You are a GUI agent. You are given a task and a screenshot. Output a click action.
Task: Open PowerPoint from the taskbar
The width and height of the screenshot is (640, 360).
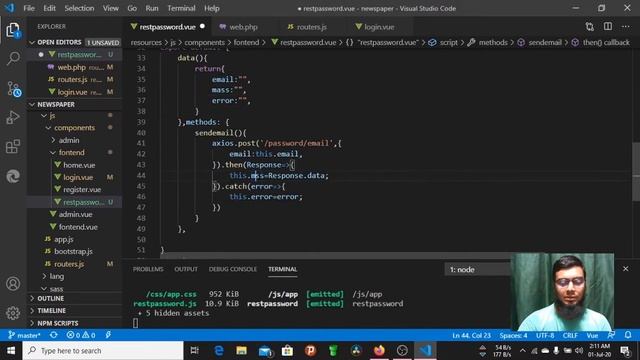310,351
